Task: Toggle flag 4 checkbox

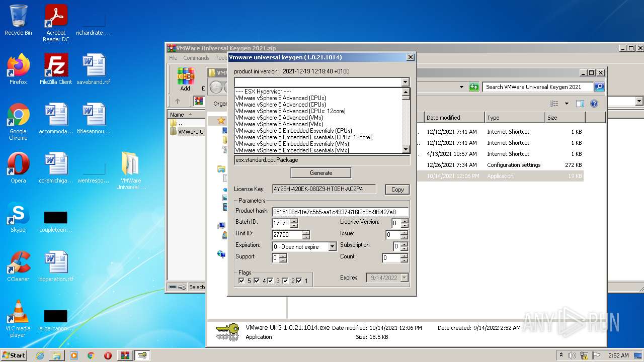Action: click(x=257, y=281)
